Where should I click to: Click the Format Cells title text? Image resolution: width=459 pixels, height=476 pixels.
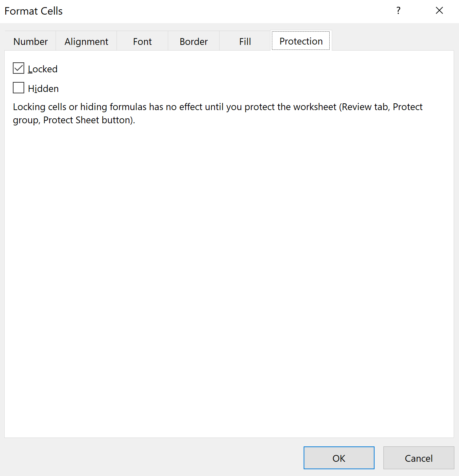coord(33,11)
